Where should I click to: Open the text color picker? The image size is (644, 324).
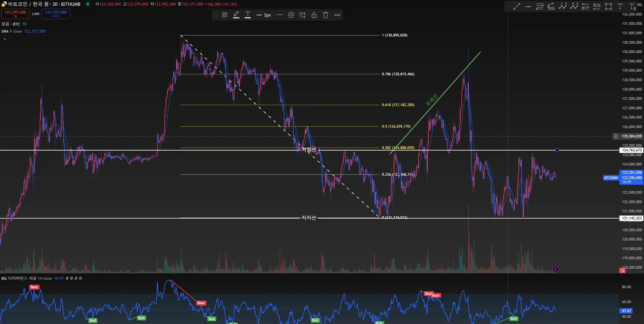(x=248, y=15)
